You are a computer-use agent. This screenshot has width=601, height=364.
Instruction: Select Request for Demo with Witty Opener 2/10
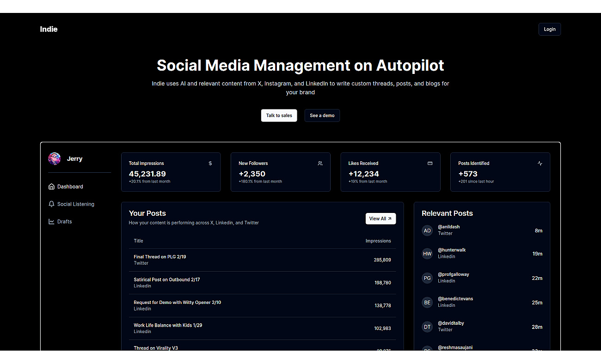[178, 303]
